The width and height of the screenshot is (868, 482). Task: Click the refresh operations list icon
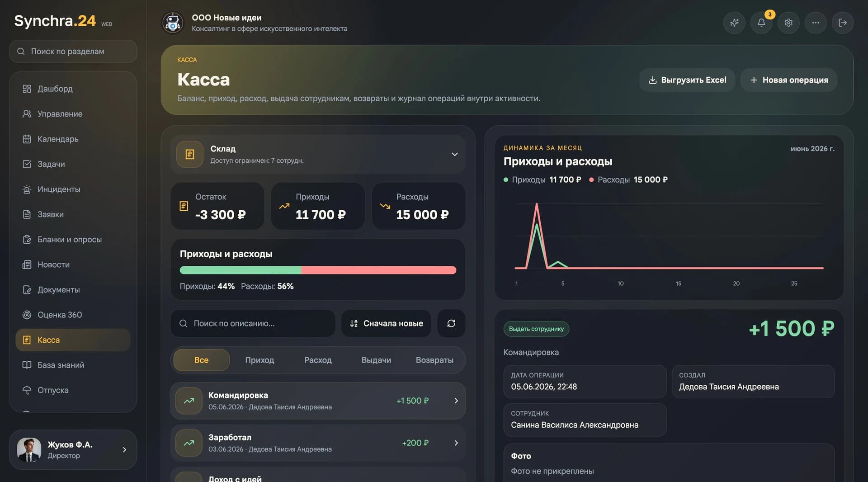click(451, 323)
